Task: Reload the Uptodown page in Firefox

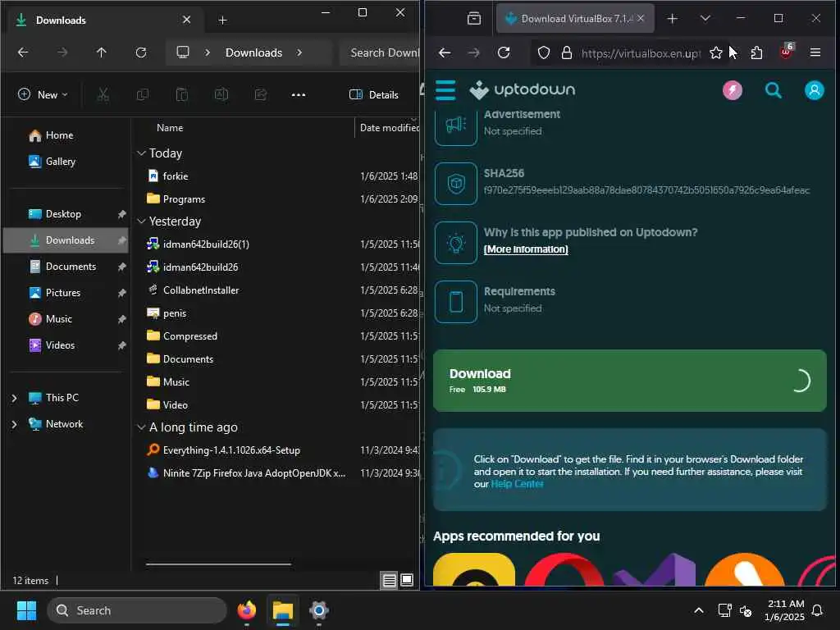Action: 504,52
